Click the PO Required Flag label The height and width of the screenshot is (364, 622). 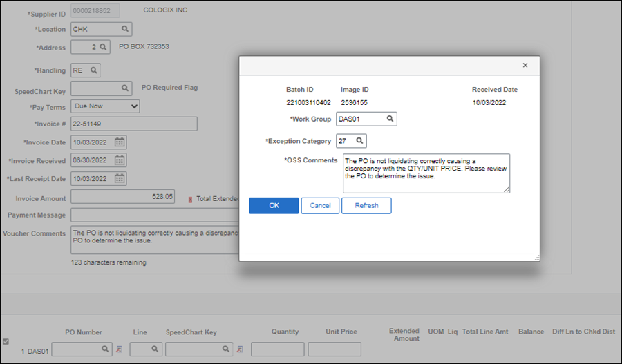pyautogui.click(x=169, y=88)
